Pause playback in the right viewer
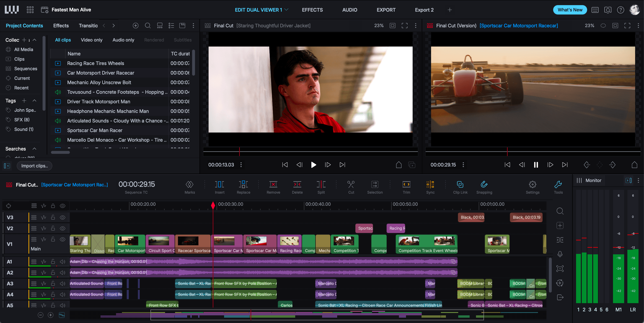This screenshot has width=644, height=323. coord(536,165)
